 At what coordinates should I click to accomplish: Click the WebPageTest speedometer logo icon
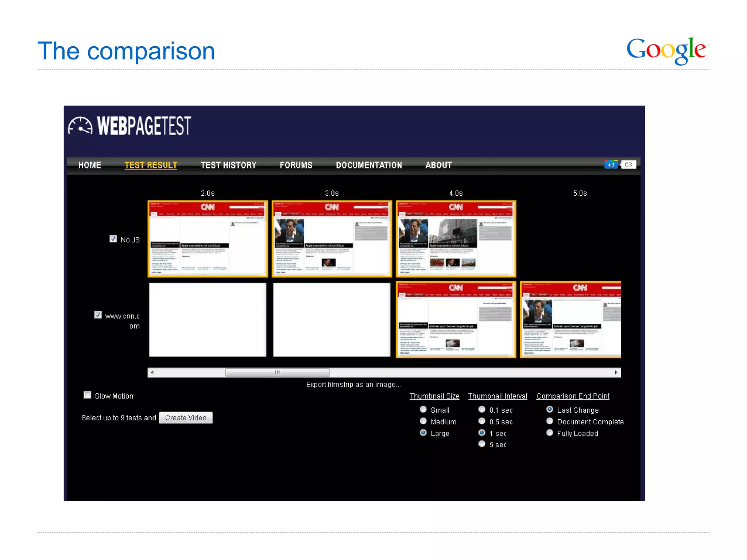[80, 125]
